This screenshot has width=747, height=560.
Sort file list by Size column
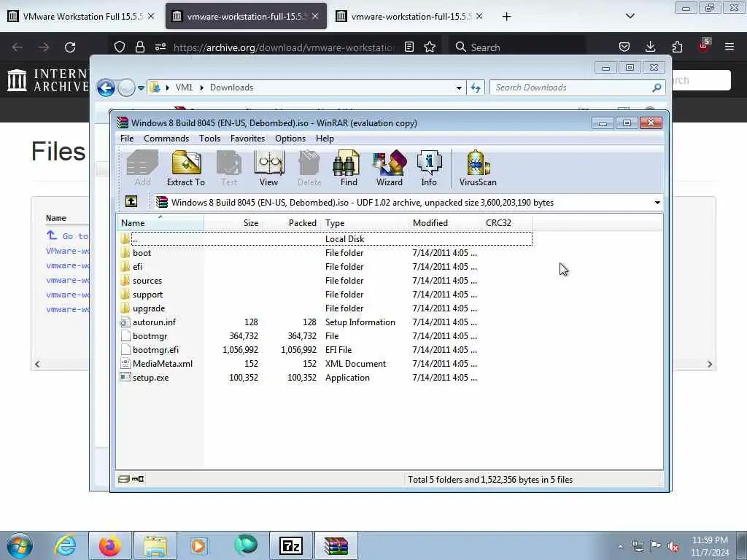pos(233,223)
